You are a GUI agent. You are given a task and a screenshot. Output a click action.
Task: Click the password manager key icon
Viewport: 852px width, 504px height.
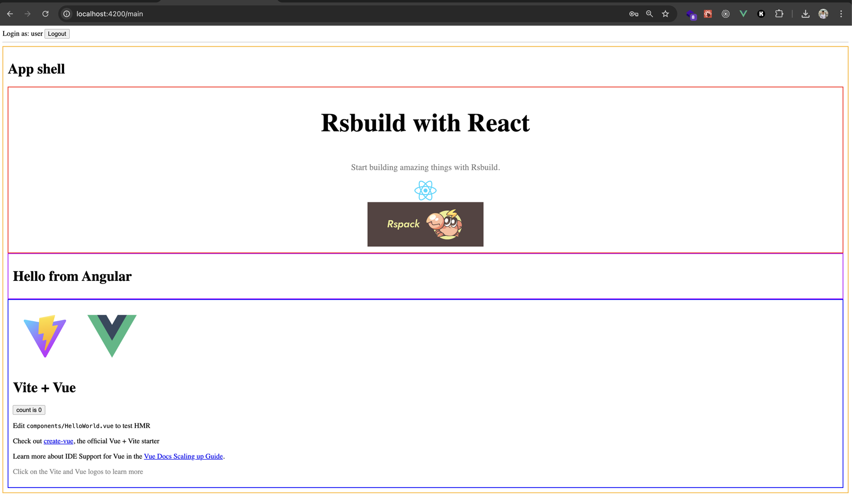[633, 14]
